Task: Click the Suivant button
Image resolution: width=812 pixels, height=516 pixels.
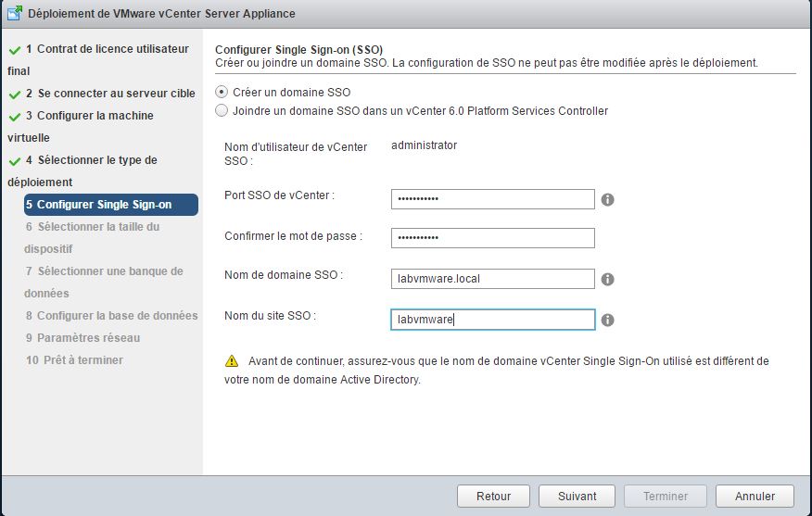Action: [x=577, y=496]
